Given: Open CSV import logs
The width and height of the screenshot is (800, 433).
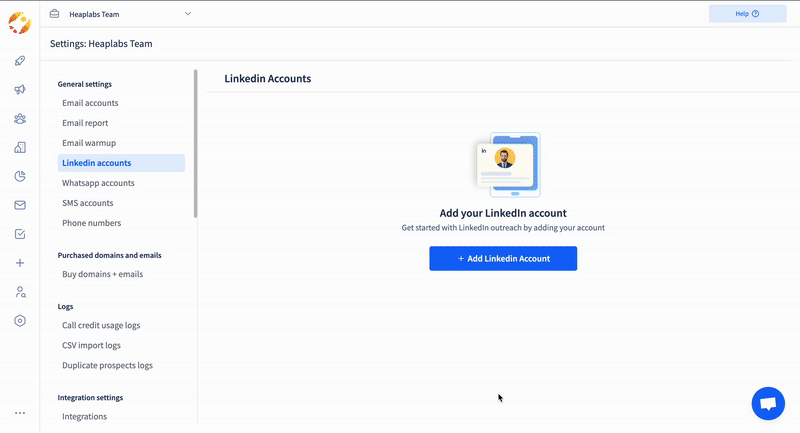Looking at the screenshot, I should (x=91, y=345).
